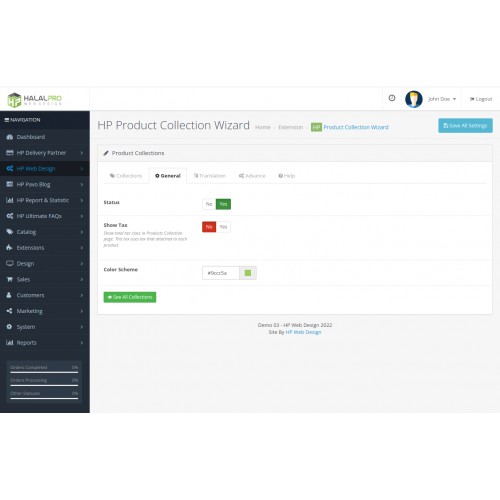Click the Sales cart icon
This screenshot has width=500, height=500.
pos(10,279)
